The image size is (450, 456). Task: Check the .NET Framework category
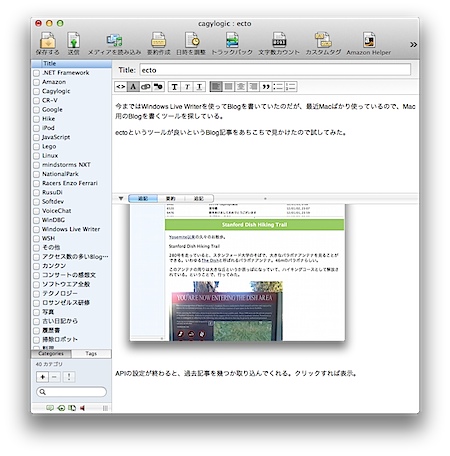[37, 73]
